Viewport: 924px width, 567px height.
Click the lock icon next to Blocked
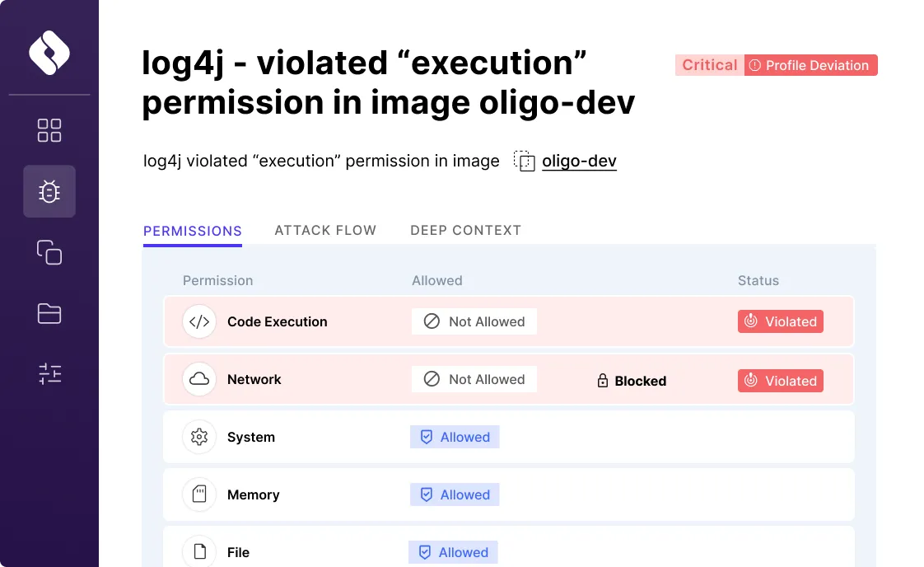point(600,381)
